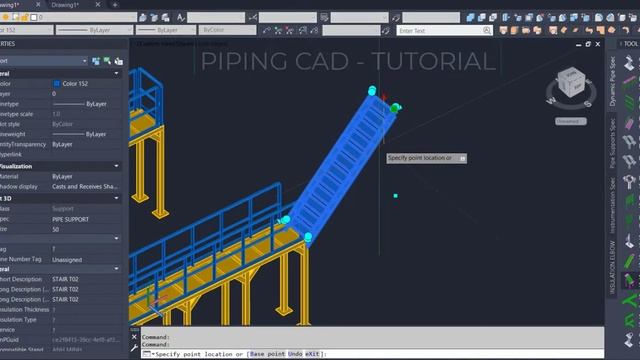640x360 pixels.
Task: Toggle the layer lock padlock icon
Action: point(24,17)
